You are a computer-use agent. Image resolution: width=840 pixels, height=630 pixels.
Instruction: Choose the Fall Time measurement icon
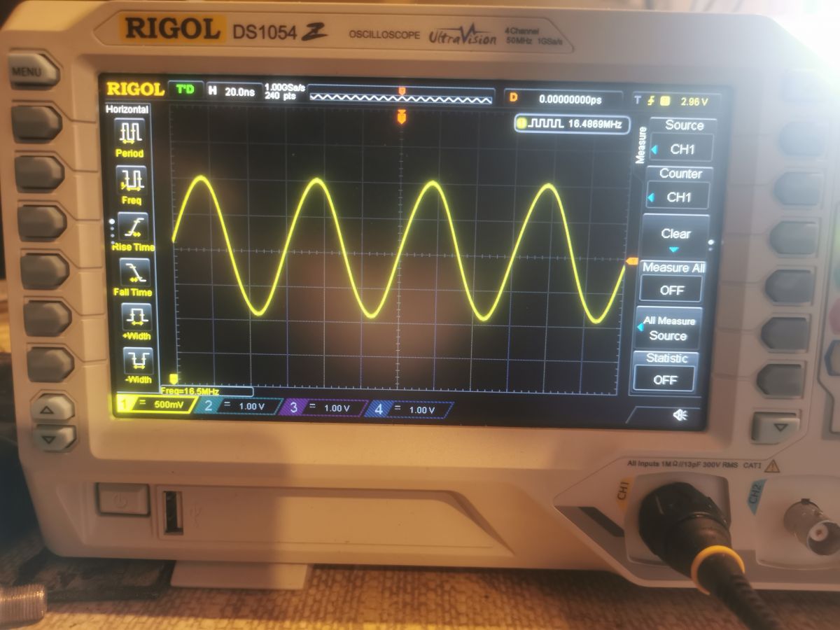134,276
